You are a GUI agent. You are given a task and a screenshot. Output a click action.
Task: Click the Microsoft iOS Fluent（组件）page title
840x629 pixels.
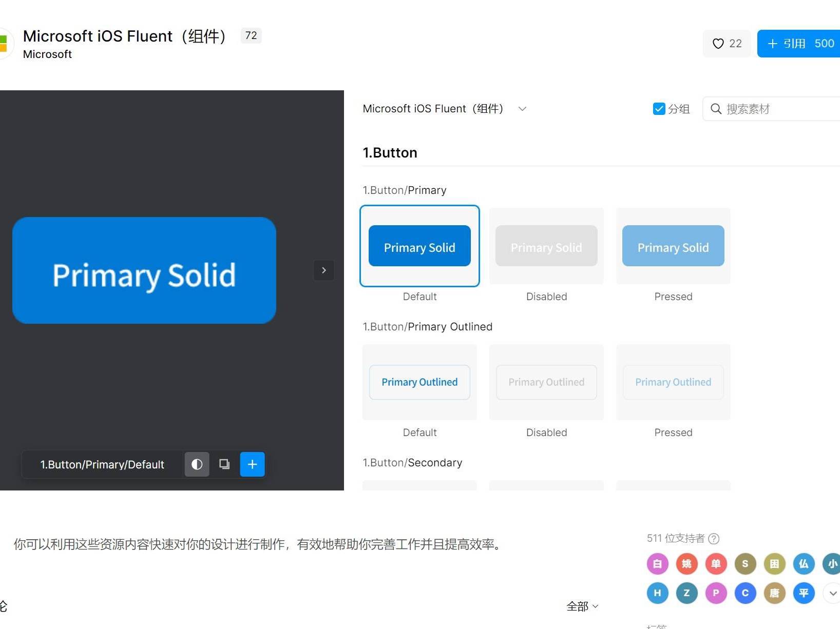click(125, 36)
